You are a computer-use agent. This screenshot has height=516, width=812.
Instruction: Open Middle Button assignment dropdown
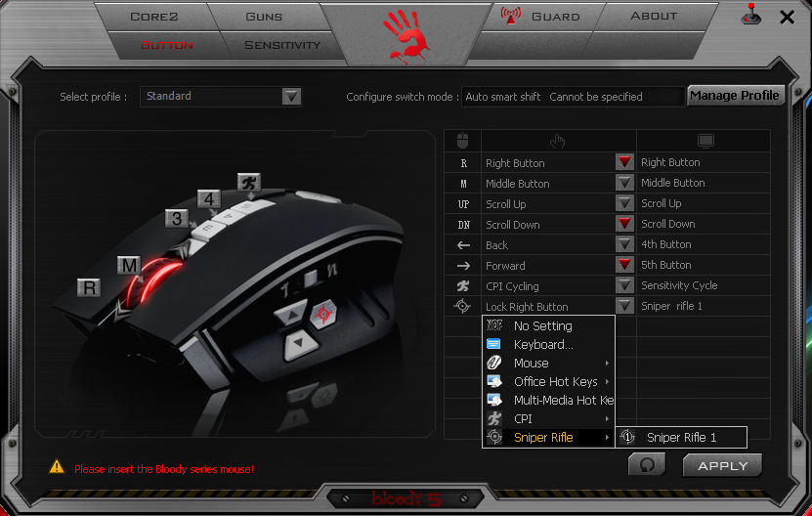(x=624, y=183)
